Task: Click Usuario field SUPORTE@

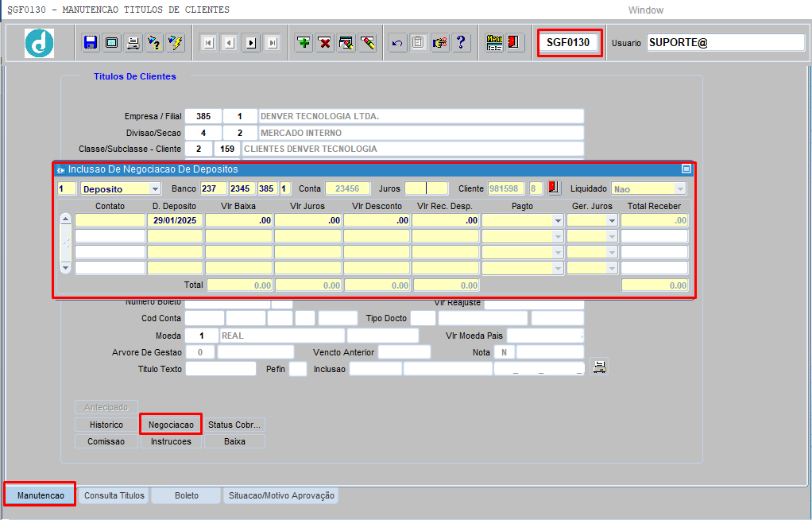Action: tap(725, 42)
